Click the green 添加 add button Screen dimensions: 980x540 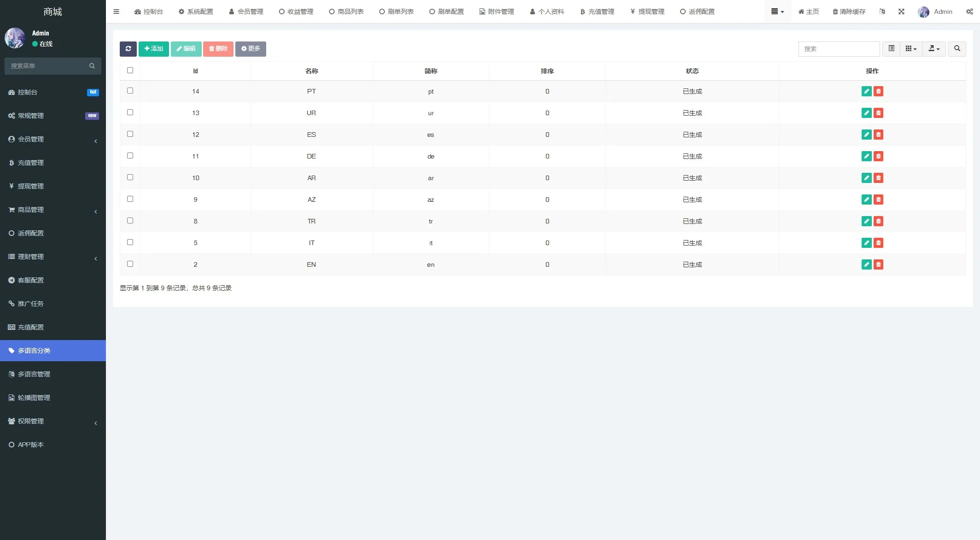(154, 49)
